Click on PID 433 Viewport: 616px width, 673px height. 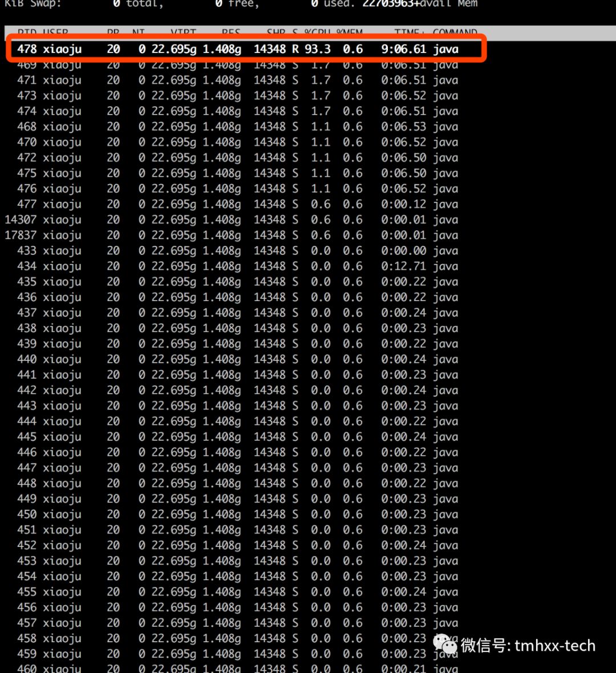pos(27,250)
